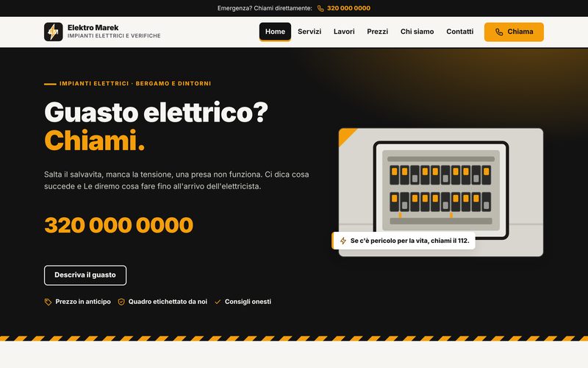
Task: Click the 'Prezzo in anticipo' text
Action: click(x=83, y=302)
